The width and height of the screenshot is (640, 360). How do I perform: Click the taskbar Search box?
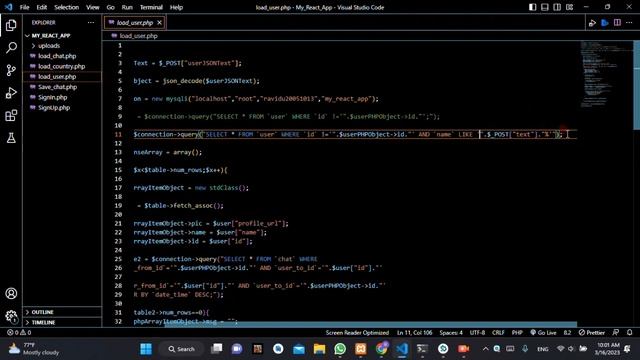click(x=182, y=349)
